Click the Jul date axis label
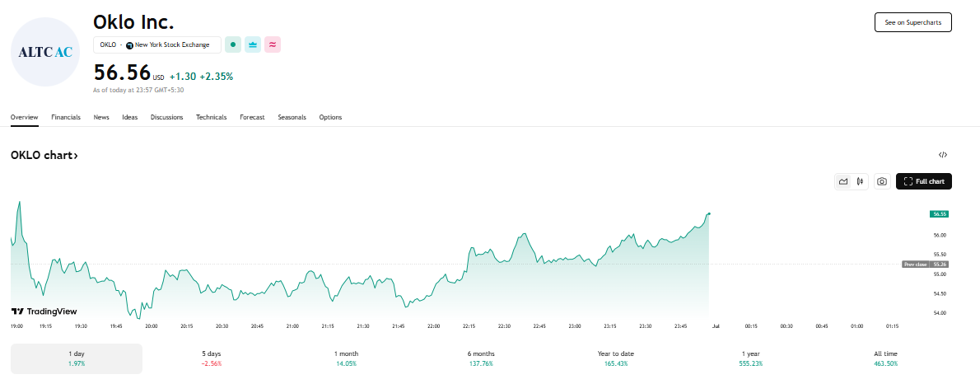Viewport: 980px width, 384px height. pos(716,325)
